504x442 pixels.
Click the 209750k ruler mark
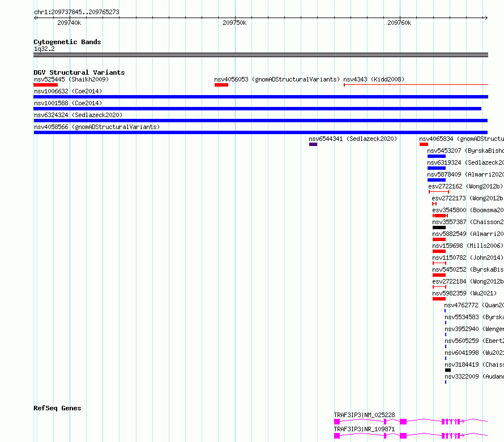coord(234,23)
